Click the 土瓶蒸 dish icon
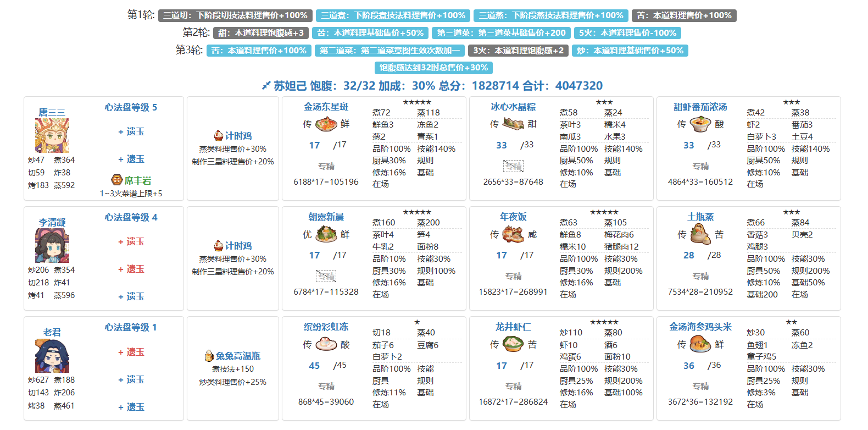 point(700,234)
